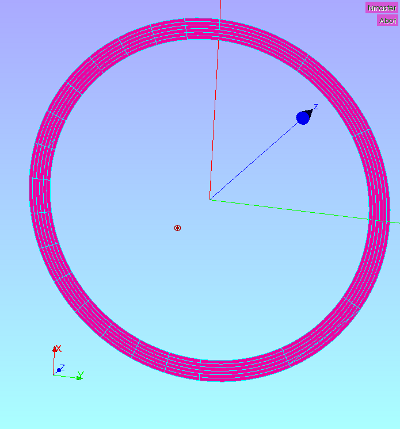Click the black arrowhead on Z axis

tap(310, 113)
